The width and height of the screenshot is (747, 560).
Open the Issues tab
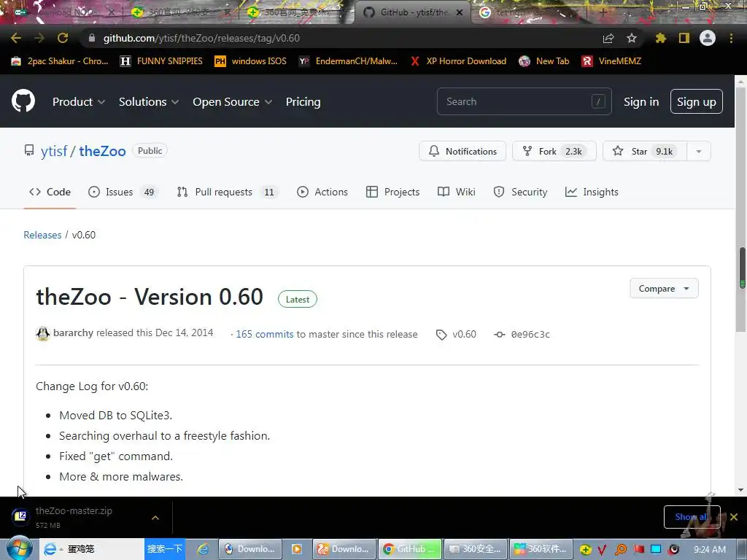click(x=123, y=192)
